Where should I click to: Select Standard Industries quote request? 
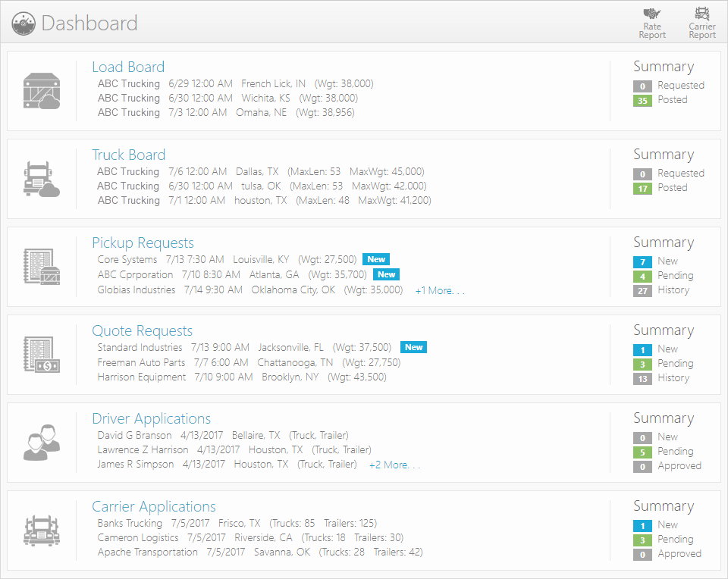[244, 348]
